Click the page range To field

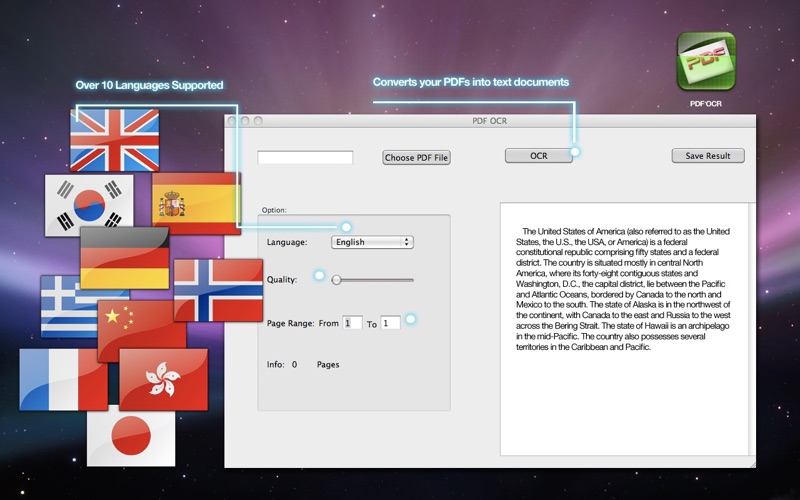click(x=390, y=323)
